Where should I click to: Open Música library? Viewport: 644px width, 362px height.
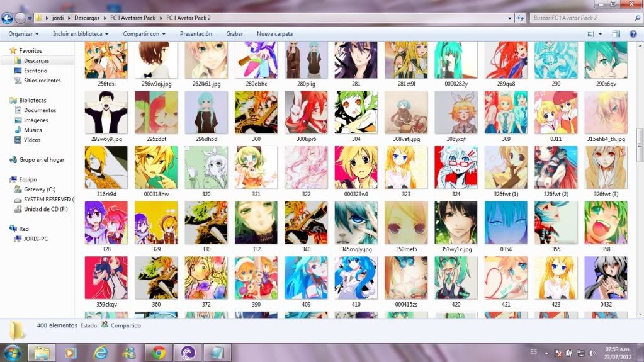[x=33, y=130]
